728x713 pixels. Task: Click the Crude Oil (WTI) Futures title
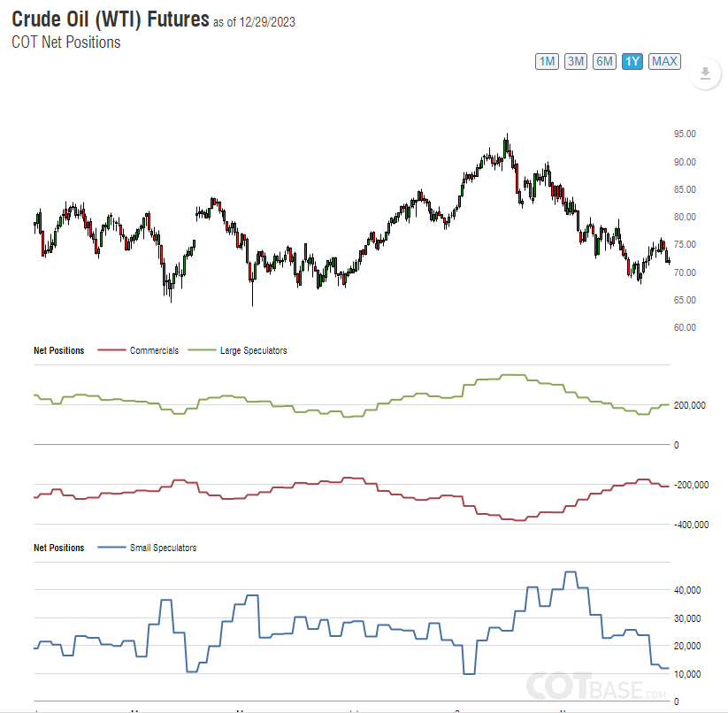[111, 19]
